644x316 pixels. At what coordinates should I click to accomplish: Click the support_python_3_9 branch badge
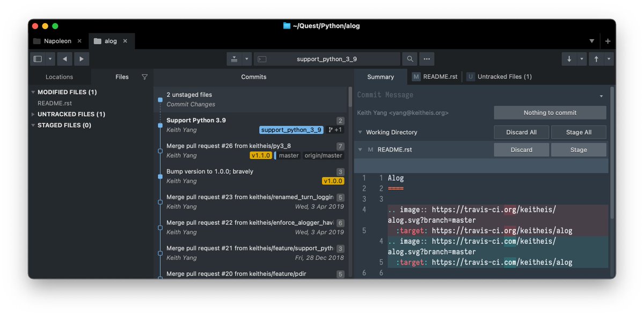[x=291, y=130]
